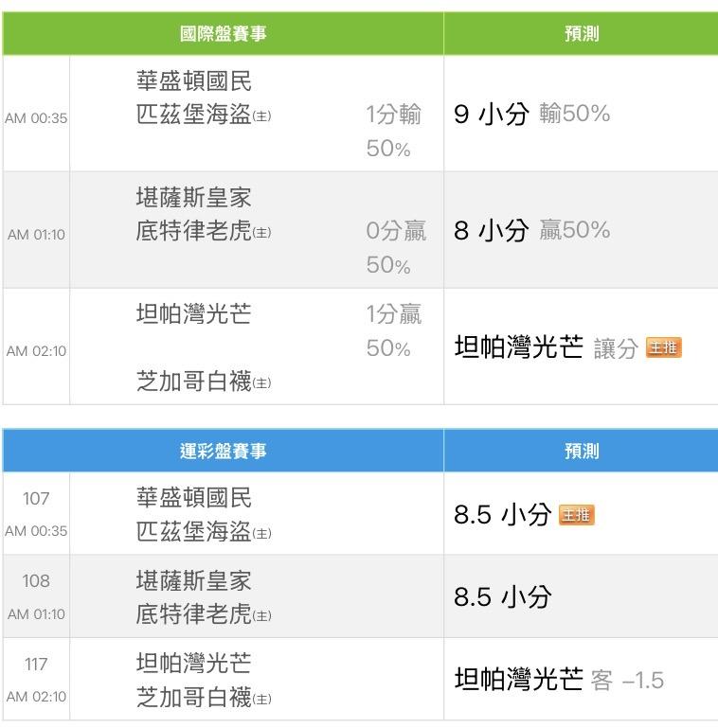Click the 運彩盤賽事 header tab
This screenshot has height=728, width=718.
coord(224,451)
